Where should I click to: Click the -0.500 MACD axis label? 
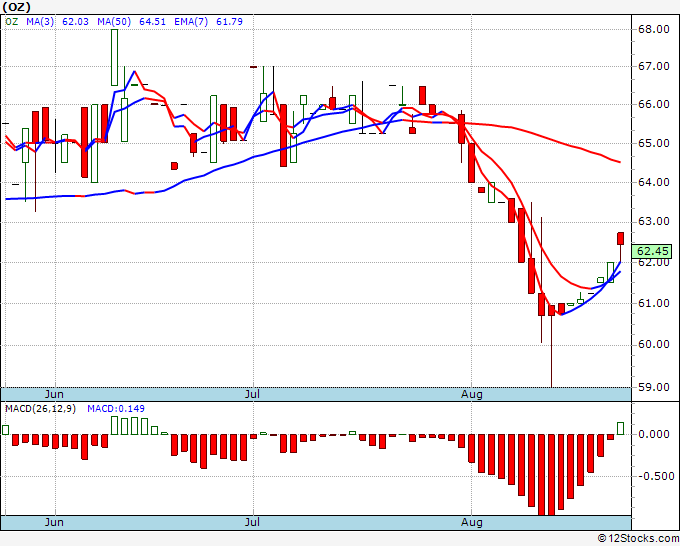(x=656, y=476)
